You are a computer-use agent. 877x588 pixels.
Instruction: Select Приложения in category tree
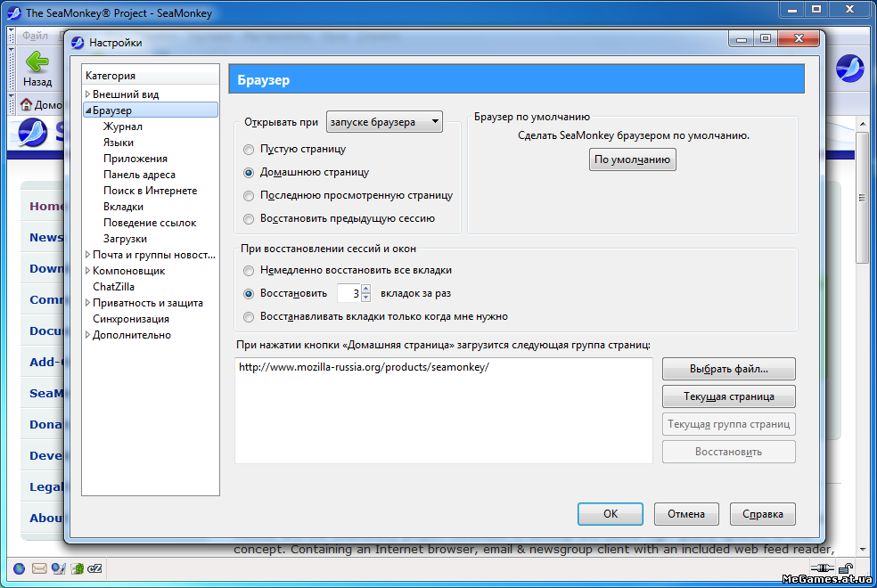135,159
